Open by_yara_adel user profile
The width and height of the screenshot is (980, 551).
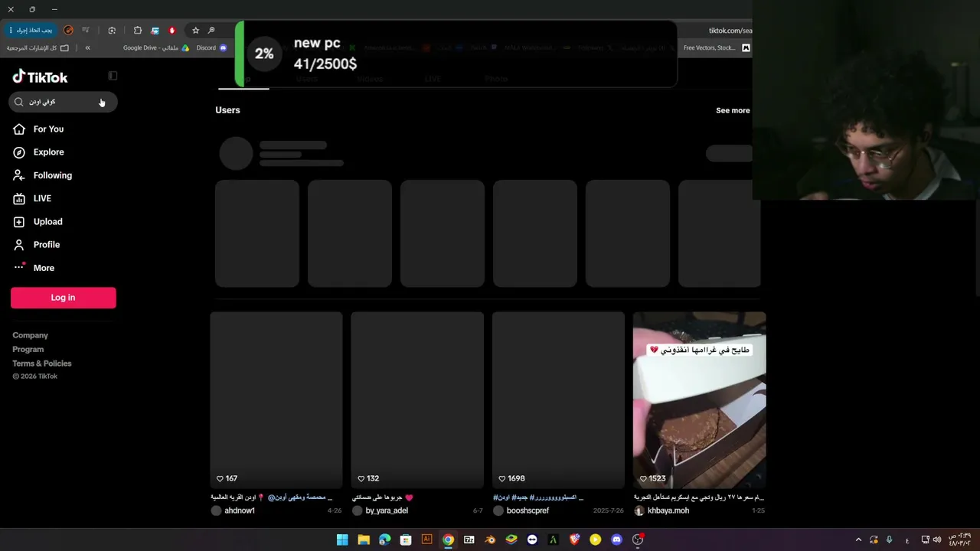tap(387, 510)
